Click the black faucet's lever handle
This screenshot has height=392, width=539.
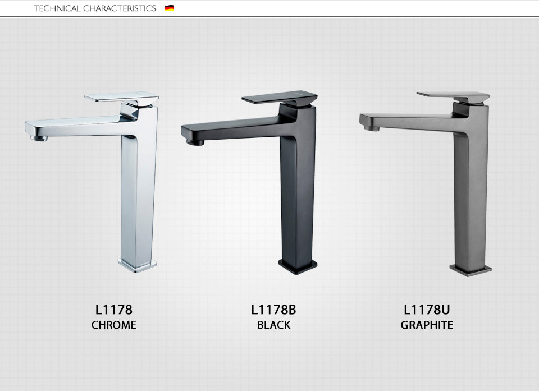coord(278,99)
